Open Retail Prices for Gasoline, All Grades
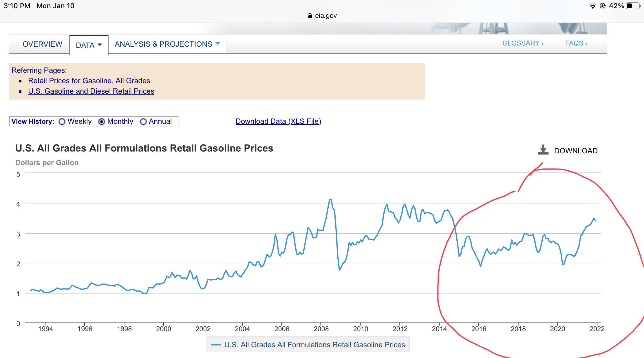 tap(89, 81)
